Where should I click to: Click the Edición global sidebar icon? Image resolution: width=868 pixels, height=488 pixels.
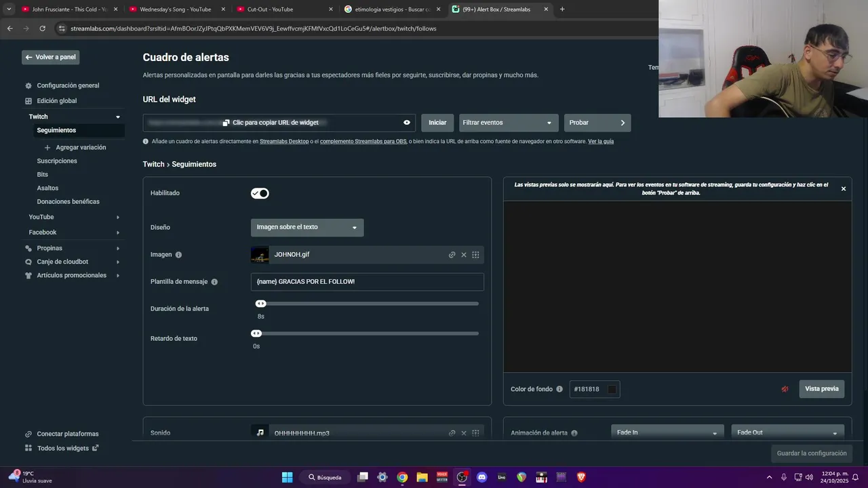[28, 101]
